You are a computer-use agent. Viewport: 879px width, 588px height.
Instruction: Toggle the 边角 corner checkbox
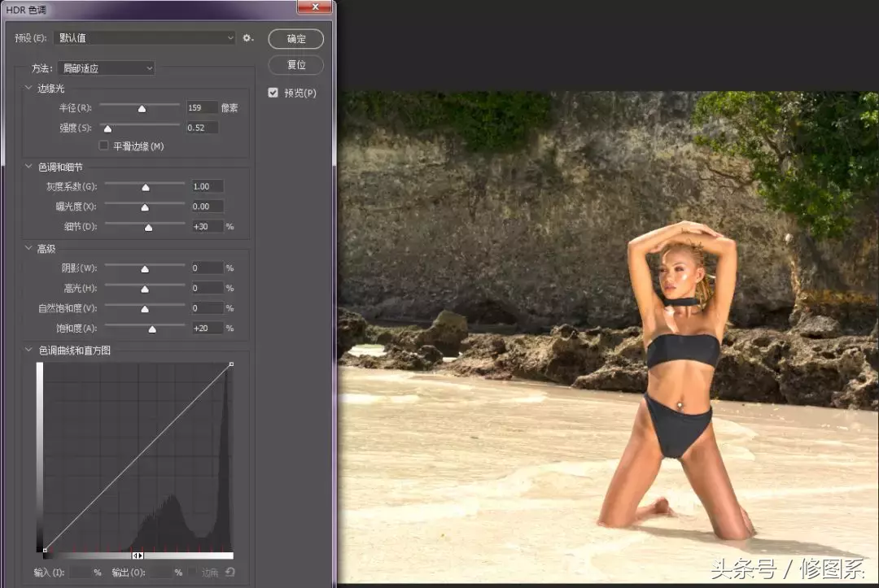pos(193,572)
